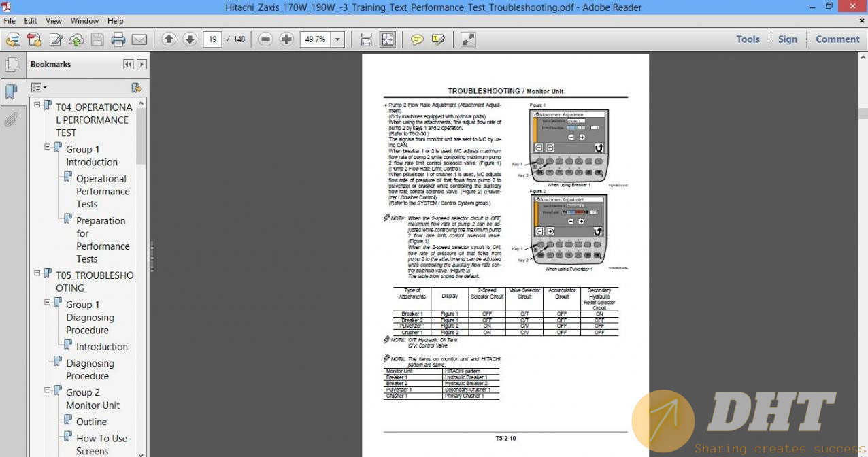This screenshot has width=868, height=457.
Task: Open the Edit menu
Action: click(31, 21)
